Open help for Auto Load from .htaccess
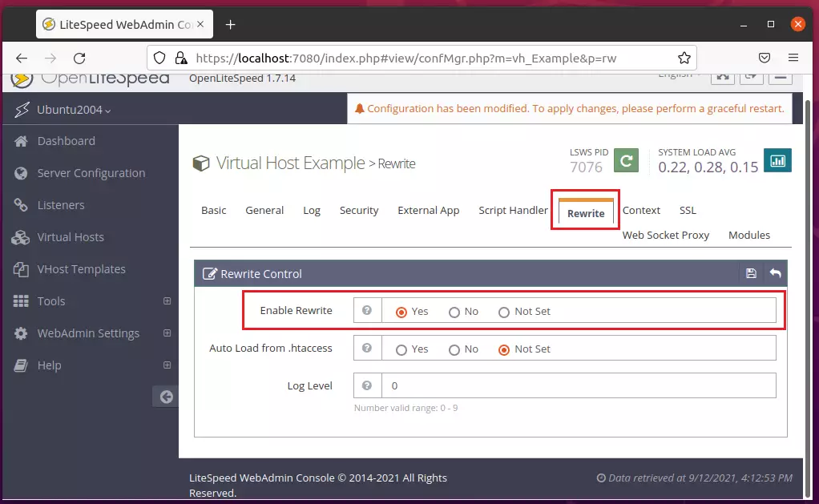 [367, 348]
